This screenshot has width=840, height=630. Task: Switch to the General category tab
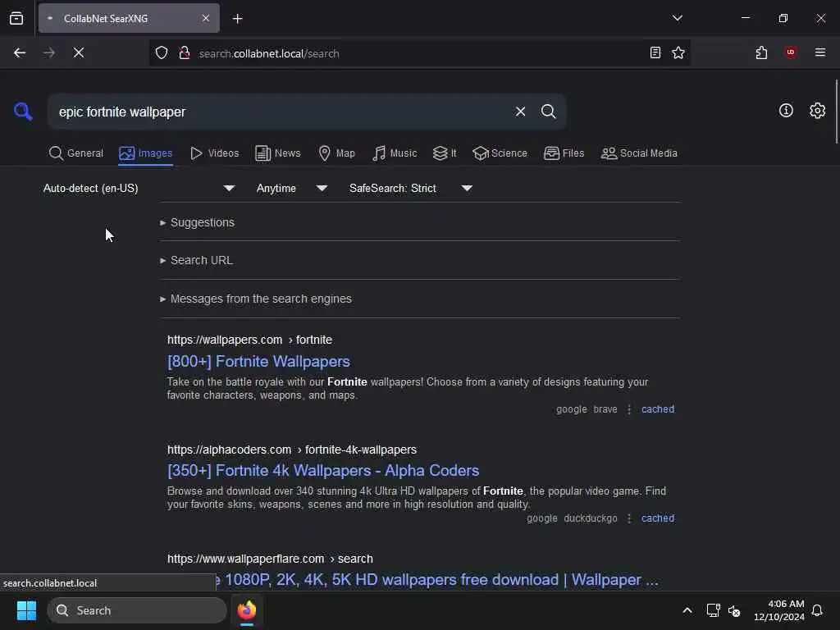(x=76, y=153)
